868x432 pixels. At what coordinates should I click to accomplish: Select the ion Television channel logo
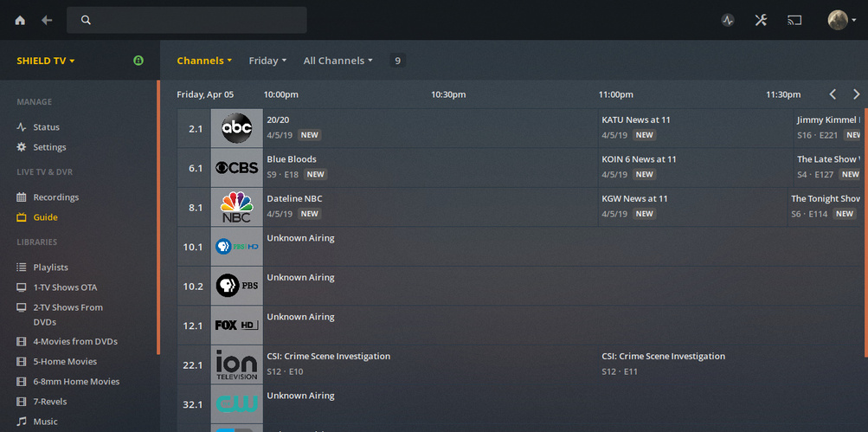237,364
